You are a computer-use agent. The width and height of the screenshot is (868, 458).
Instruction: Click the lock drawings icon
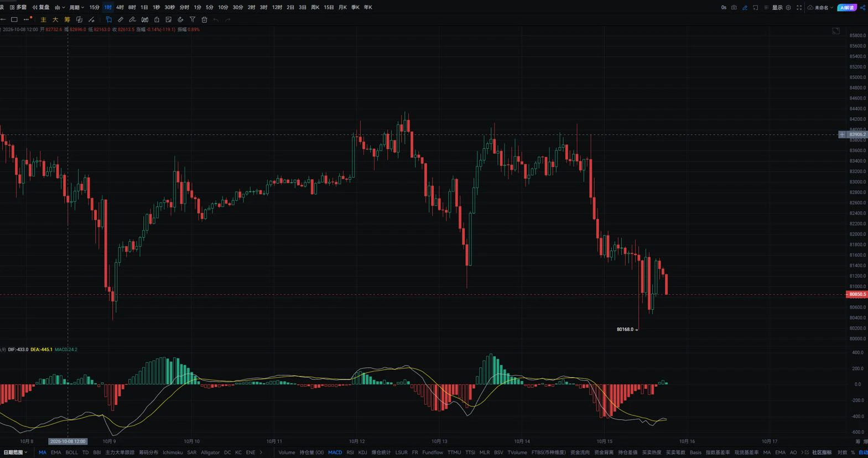click(157, 19)
